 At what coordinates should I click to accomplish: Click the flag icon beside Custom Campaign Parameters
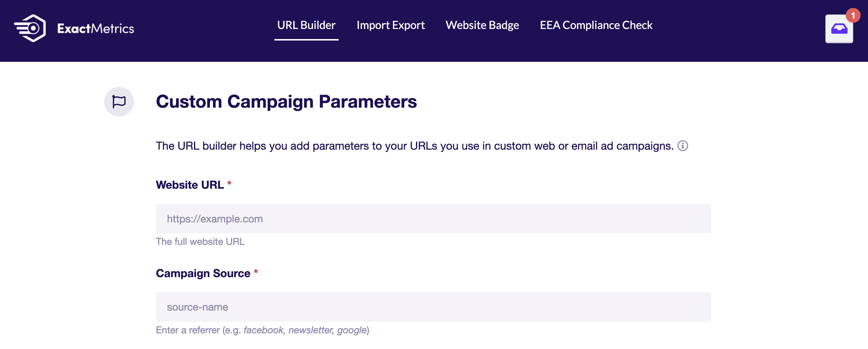tap(119, 102)
